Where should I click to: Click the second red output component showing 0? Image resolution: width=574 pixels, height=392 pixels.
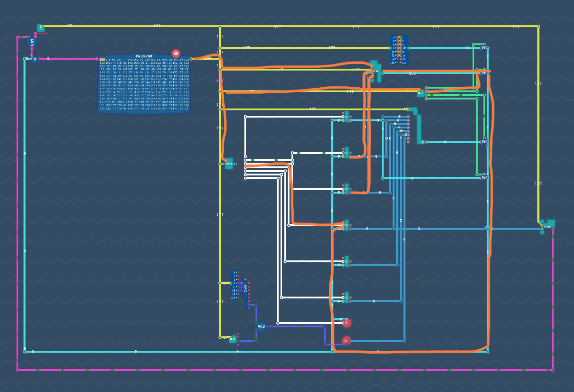(346, 341)
